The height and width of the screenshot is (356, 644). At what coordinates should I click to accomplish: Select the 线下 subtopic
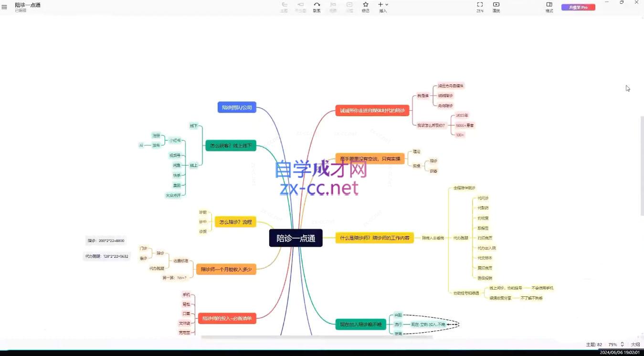(193, 126)
